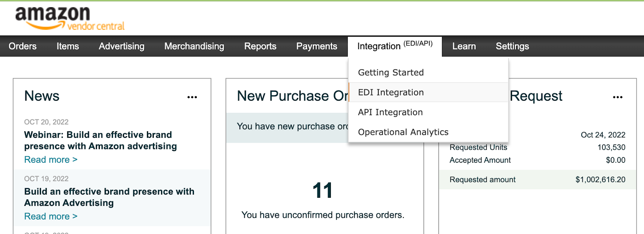Click the 'You have new purchase orders' banner
The image size is (644, 234).
click(287, 128)
